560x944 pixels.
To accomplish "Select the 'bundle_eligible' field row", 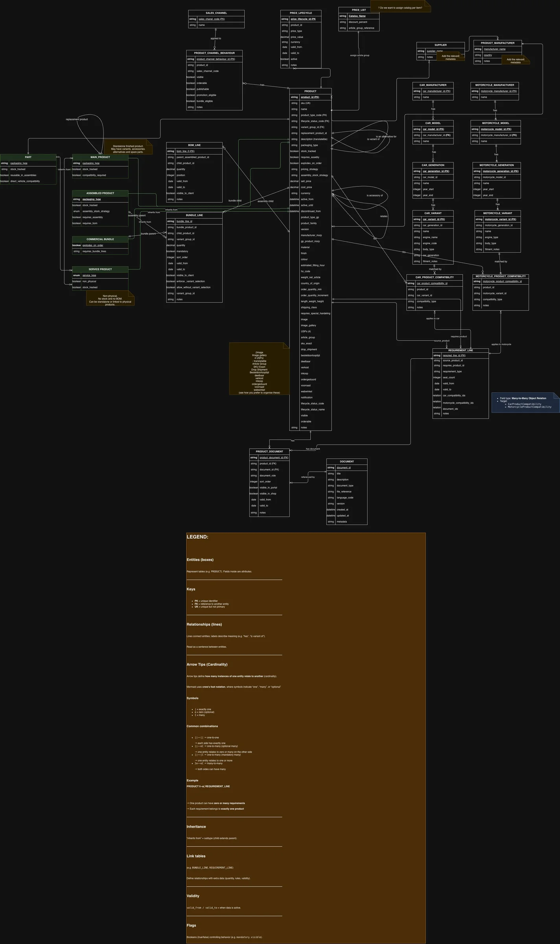I will [214, 101].
